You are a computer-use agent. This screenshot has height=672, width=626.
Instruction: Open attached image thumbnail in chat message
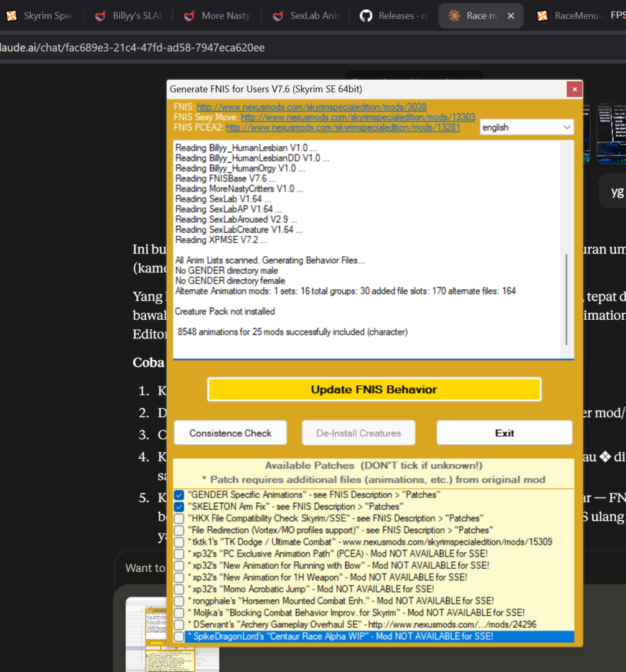(611, 133)
